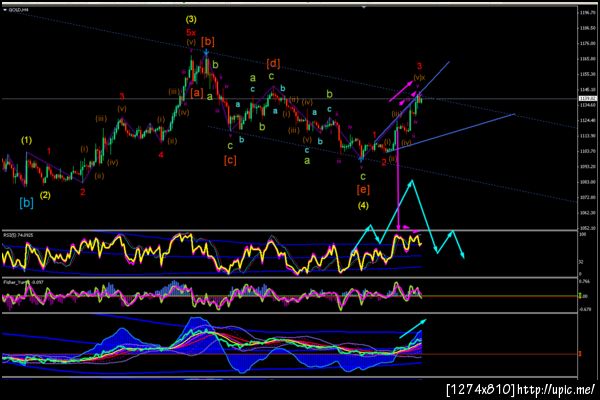Select the yellow (3) wave label
Screen dimensions: 600x400
point(191,19)
